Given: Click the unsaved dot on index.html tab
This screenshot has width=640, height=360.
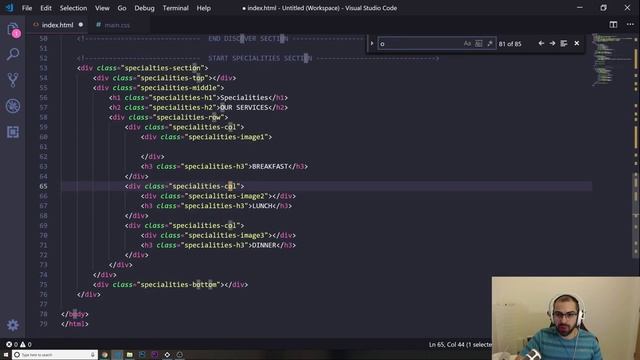Looking at the screenshot, I should pyautogui.click(x=81, y=25).
